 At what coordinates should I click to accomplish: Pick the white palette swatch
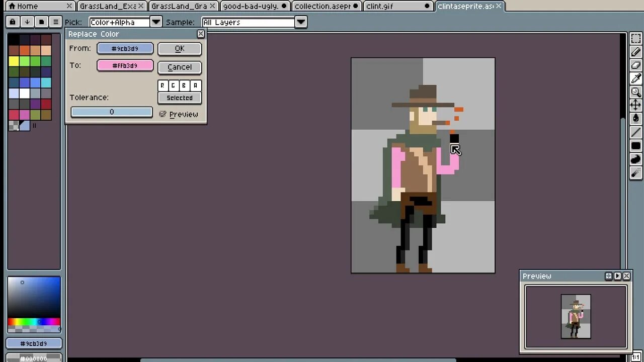(x=24, y=94)
